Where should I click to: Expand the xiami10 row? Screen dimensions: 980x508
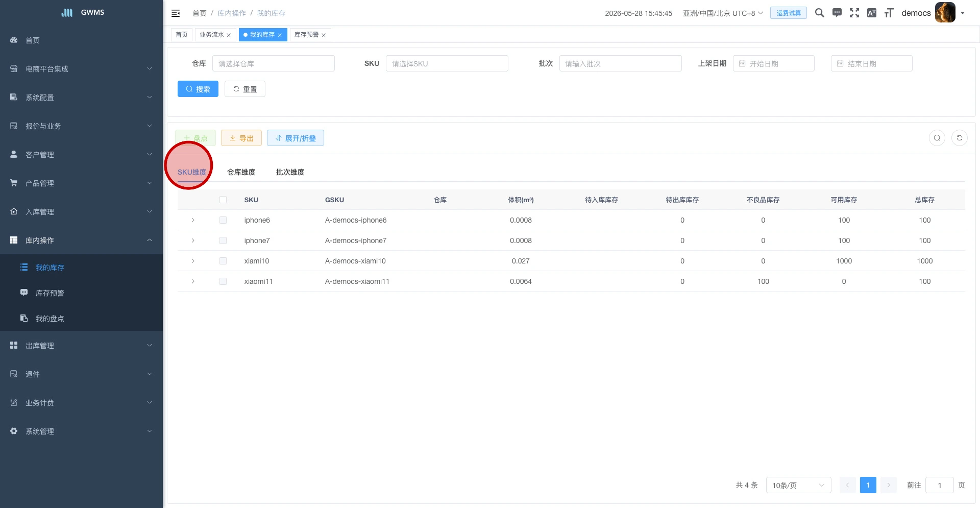pyautogui.click(x=193, y=261)
